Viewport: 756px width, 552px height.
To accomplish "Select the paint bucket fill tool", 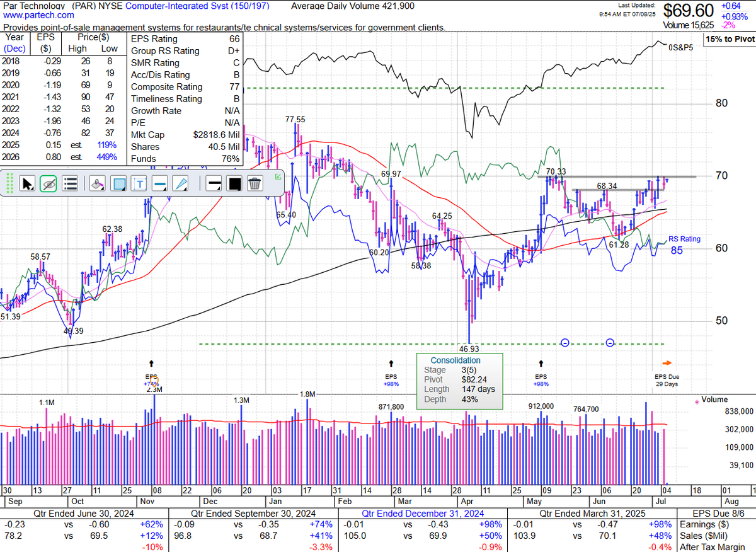I will (x=97, y=183).
